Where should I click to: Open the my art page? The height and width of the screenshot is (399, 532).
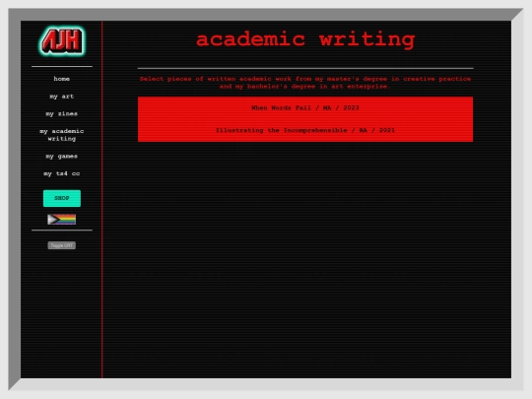61,97
